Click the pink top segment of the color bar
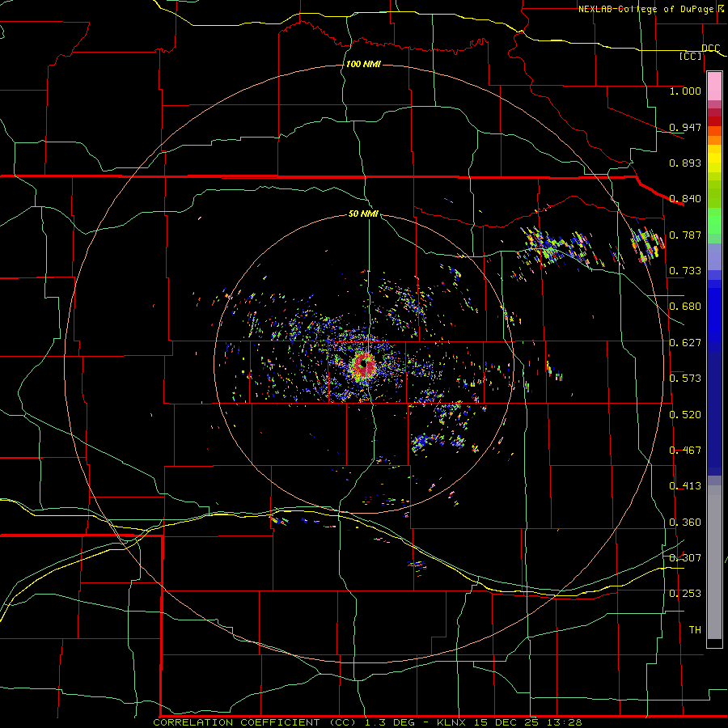Viewport: 728px width, 728px height. pos(714,86)
